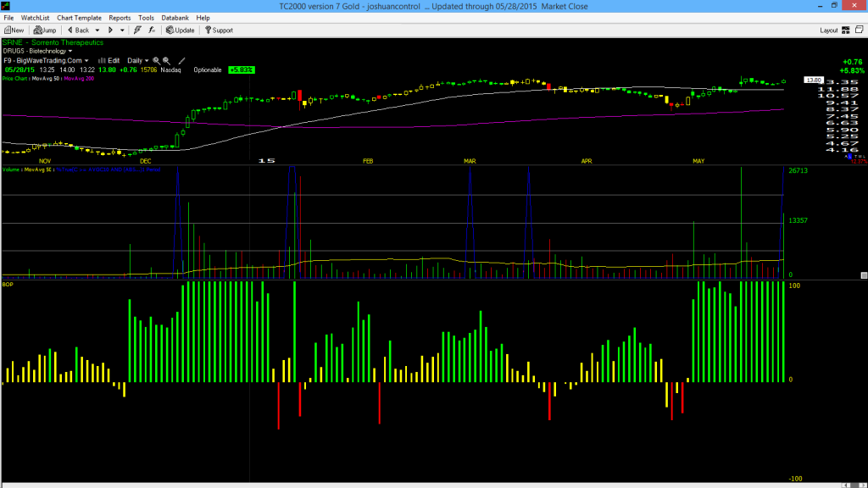Click the horizontal scrollbar right arrow

click(x=862, y=485)
